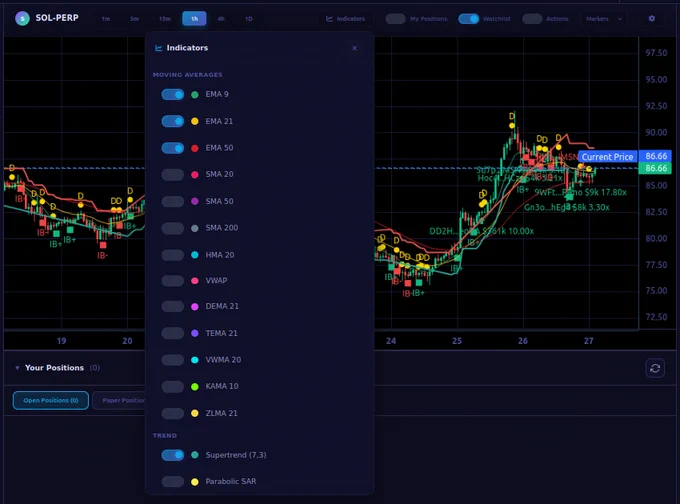Click the SOL-PERP token logo
Screen dimensions: 680x504
click(22, 18)
